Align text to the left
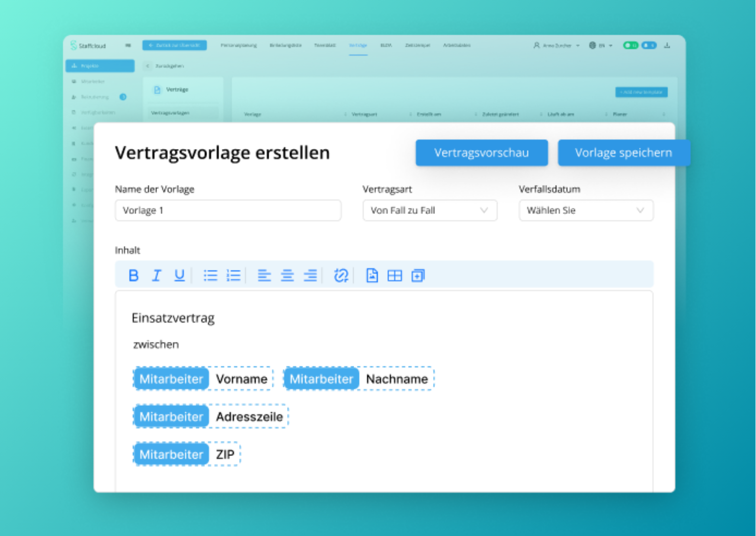The image size is (756, 536). [264, 275]
